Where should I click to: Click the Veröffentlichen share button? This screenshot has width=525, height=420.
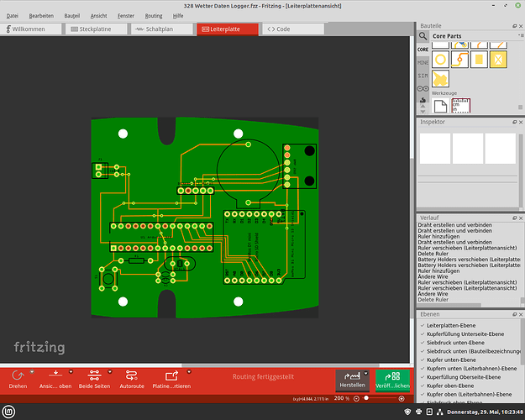[x=392, y=380]
